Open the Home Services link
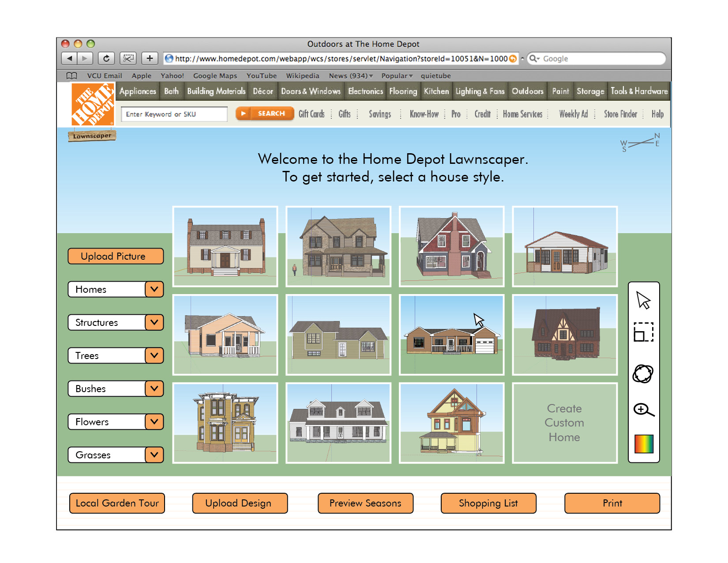 point(522,114)
